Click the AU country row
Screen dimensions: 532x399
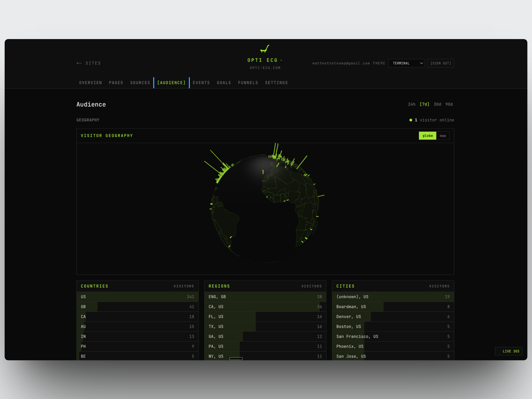point(137,327)
